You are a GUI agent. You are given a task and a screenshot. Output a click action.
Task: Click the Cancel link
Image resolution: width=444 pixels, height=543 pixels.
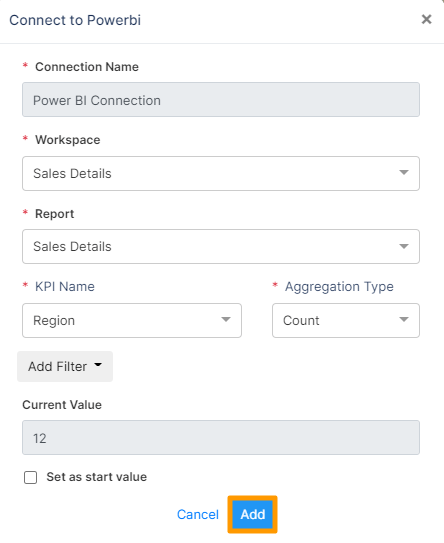pos(198,515)
